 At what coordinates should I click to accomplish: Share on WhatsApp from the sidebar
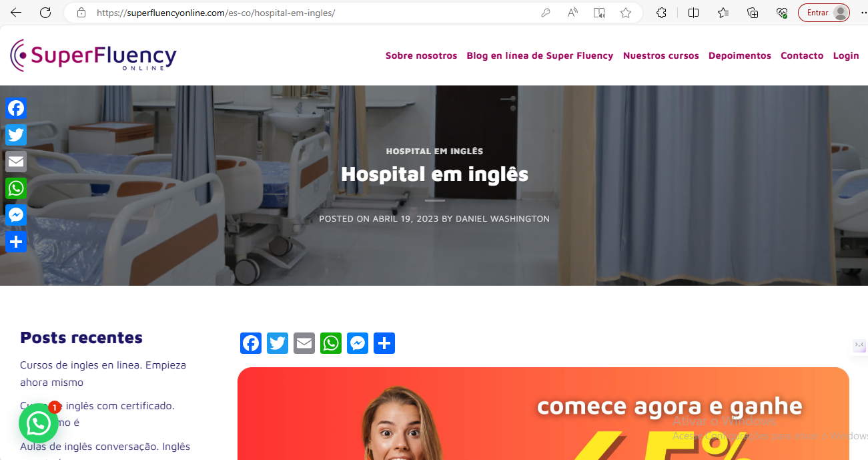[16, 188]
